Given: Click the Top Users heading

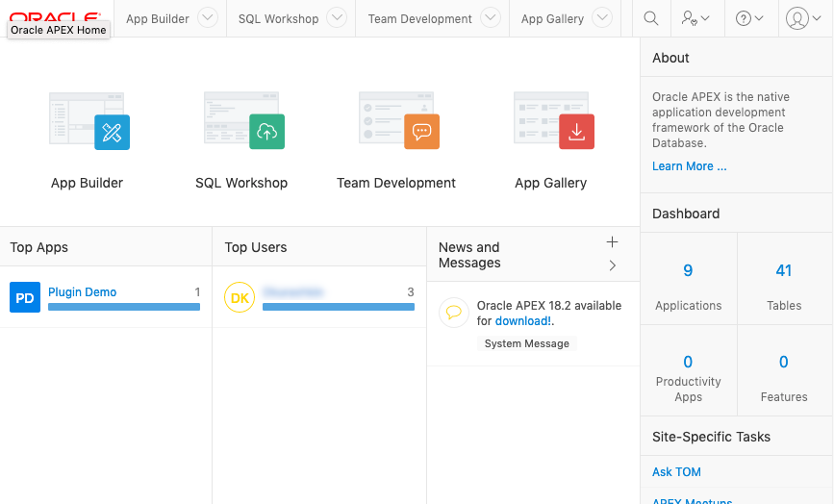Looking at the screenshot, I should (255, 247).
